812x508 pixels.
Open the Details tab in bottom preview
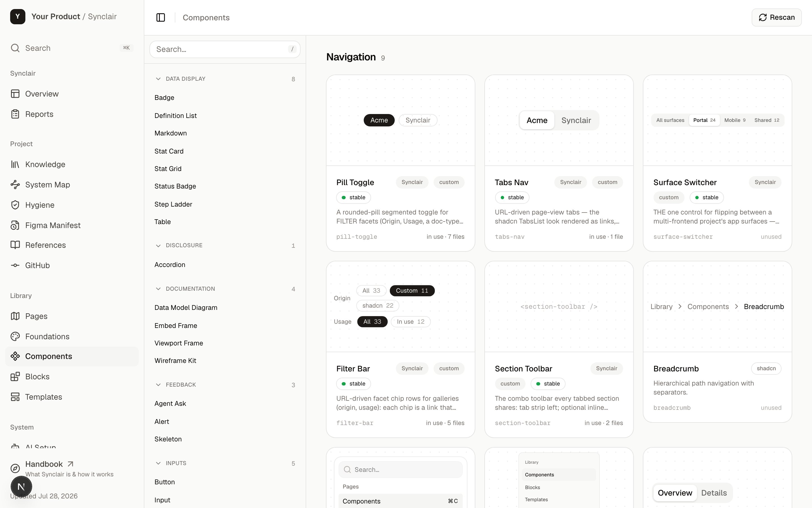point(714,493)
